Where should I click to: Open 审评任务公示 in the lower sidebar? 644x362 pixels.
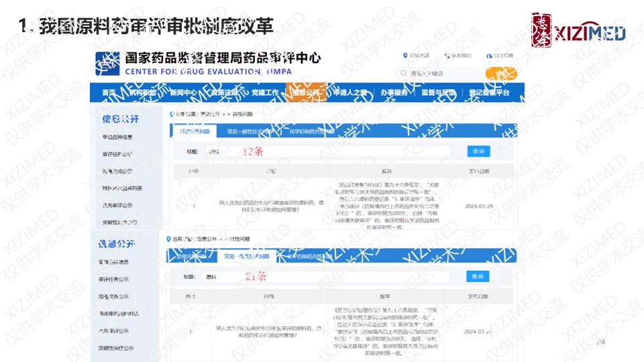113,279
